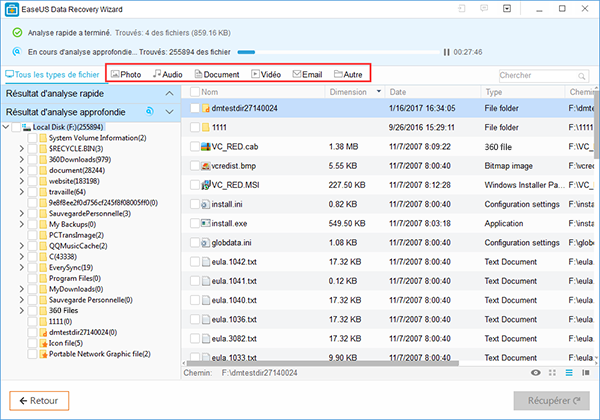Image resolution: width=600 pixels, height=420 pixels.
Task: Focus the Chercher search field
Action: (x=543, y=75)
